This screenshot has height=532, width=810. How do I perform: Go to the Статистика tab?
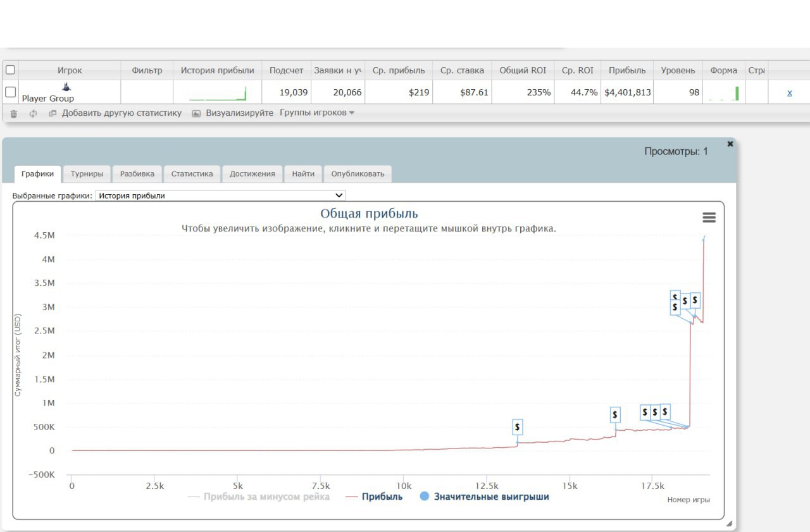(192, 174)
